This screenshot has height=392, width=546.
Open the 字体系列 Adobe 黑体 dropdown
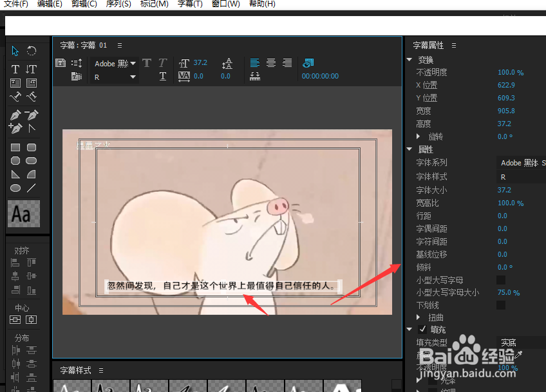tap(522, 163)
